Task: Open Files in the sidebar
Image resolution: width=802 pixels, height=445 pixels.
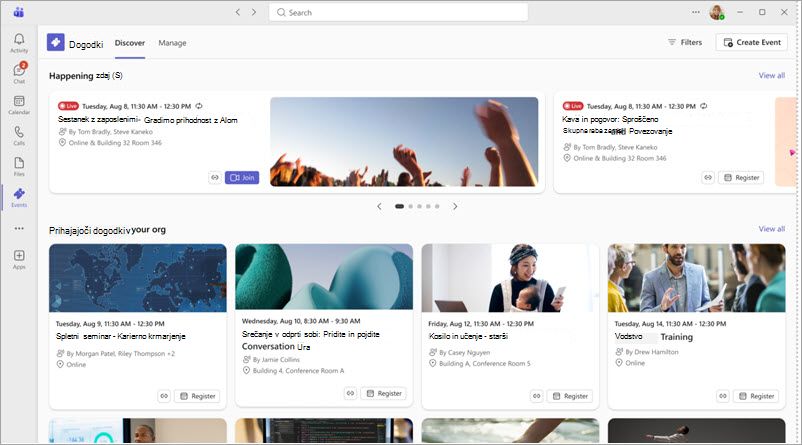Action: pos(19,167)
